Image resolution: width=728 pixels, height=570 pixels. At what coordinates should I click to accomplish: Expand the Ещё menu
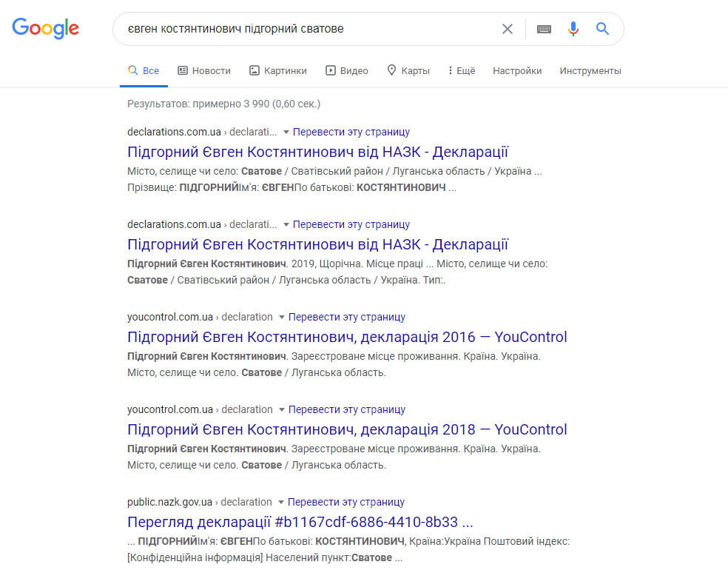point(462,70)
